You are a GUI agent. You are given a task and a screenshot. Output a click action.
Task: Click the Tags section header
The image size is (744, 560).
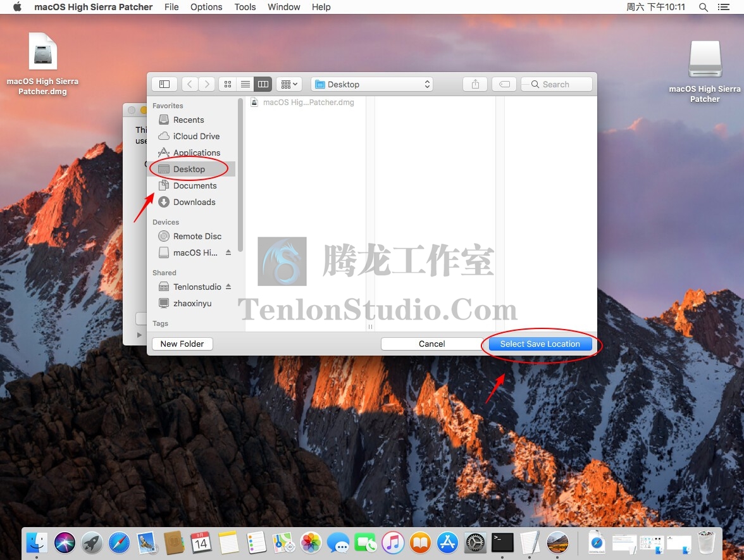[161, 323]
